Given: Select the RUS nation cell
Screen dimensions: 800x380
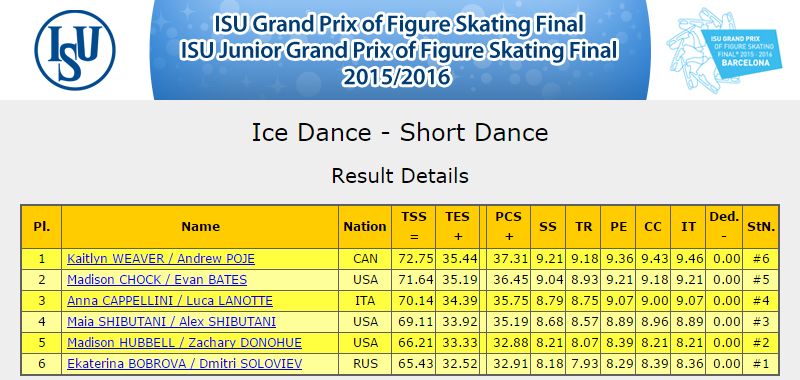Looking at the screenshot, I should coord(365,363).
